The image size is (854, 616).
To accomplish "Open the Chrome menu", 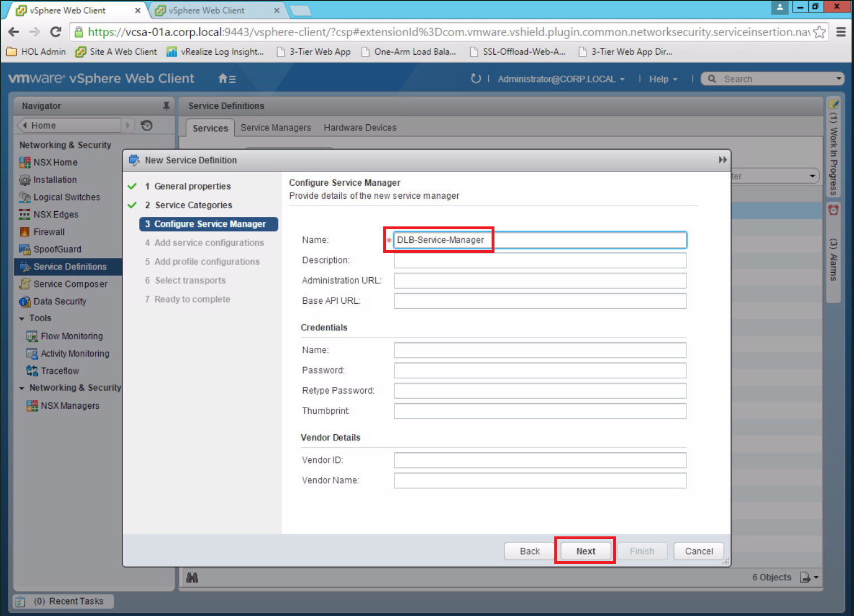I will coord(841,32).
